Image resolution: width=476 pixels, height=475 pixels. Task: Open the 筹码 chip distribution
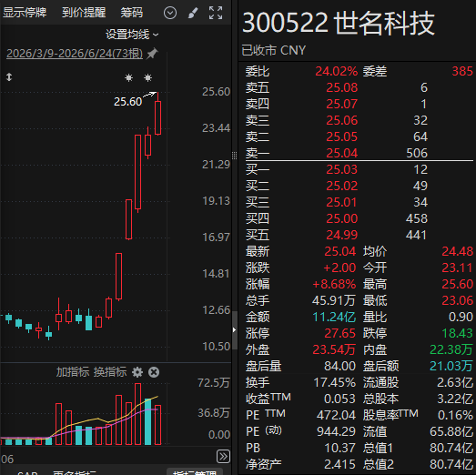(131, 13)
